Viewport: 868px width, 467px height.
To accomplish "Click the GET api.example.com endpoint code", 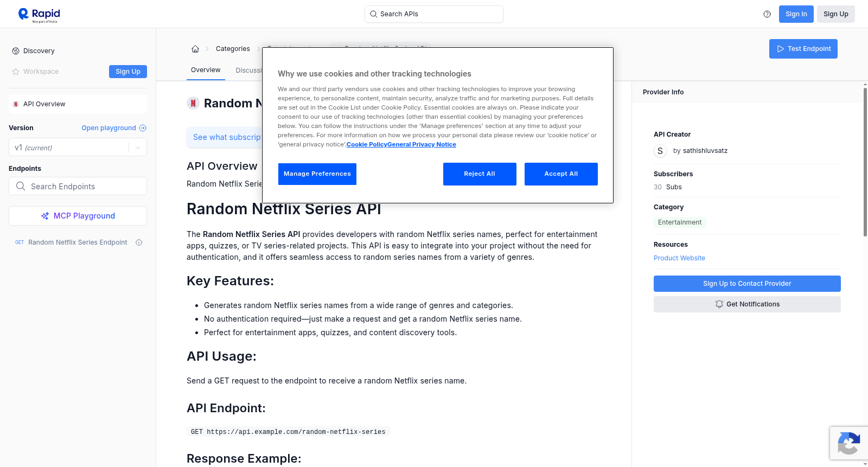I will (288, 432).
